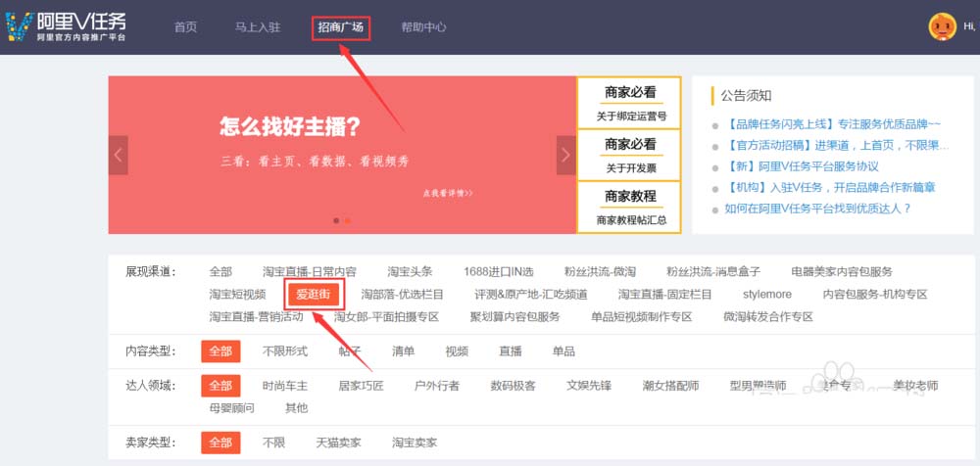Choose 不限 seller type
The width and height of the screenshot is (980, 466).
(x=273, y=443)
